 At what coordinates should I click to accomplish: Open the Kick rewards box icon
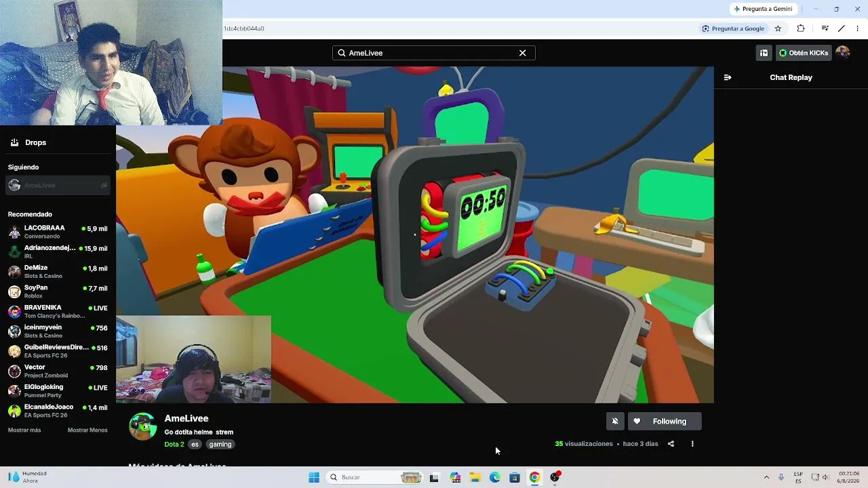click(764, 53)
